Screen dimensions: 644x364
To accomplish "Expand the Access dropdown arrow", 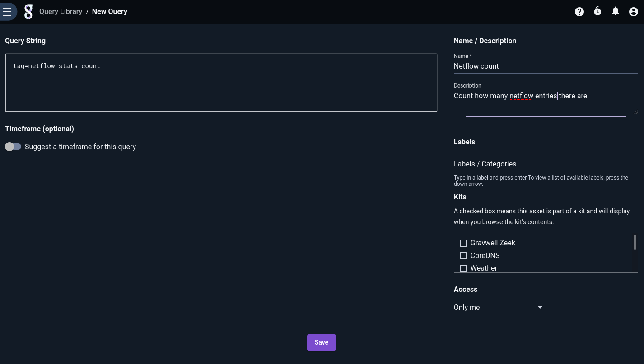I will pyautogui.click(x=540, y=308).
